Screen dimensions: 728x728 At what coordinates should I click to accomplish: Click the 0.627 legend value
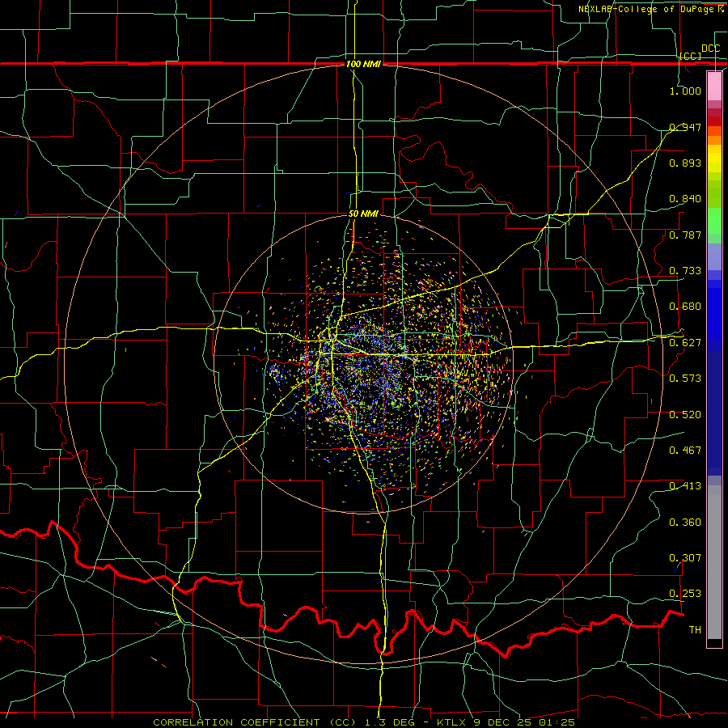point(685,343)
